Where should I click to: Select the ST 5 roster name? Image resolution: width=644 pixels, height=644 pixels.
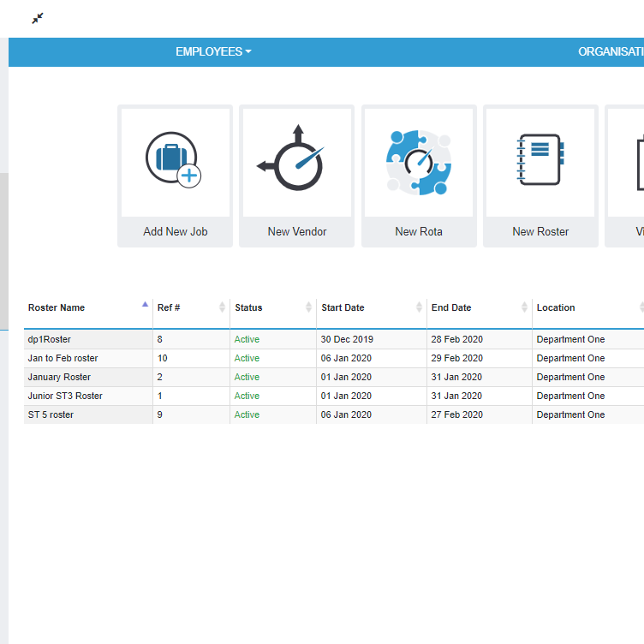[x=51, y=414]
